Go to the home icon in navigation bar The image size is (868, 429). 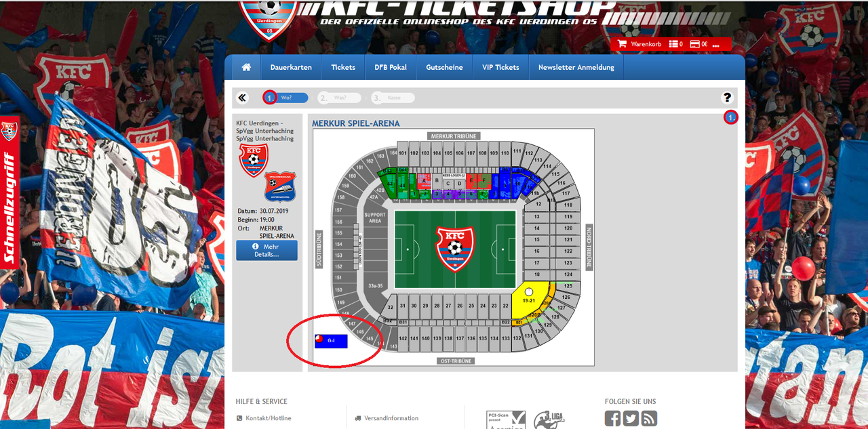[x=246, y=67]
